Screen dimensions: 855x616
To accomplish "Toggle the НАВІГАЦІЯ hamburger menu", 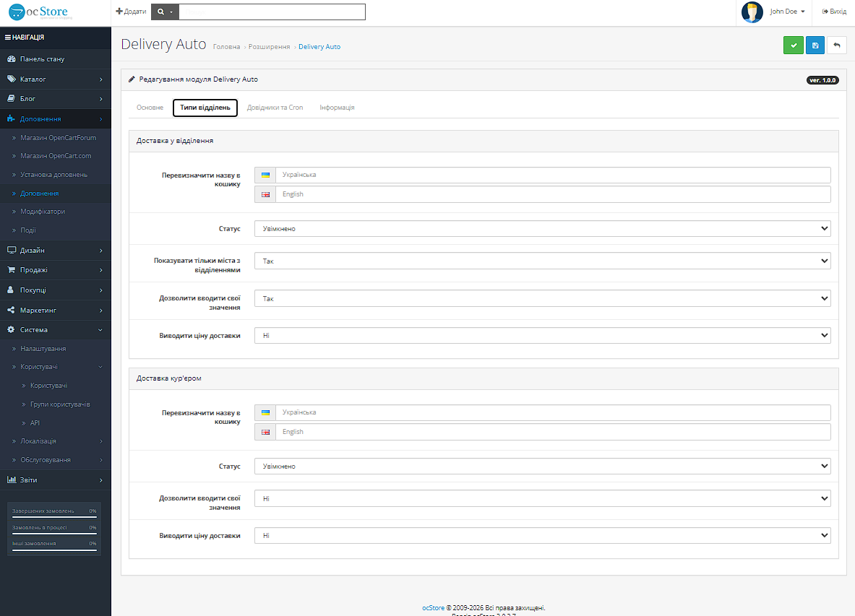I will [x=25, y=37].
